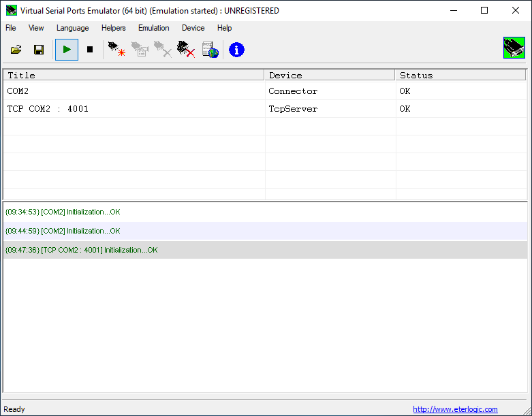Sort by the Device column header
The height and width of the screenshot is (416, 532).
point(330,76)
